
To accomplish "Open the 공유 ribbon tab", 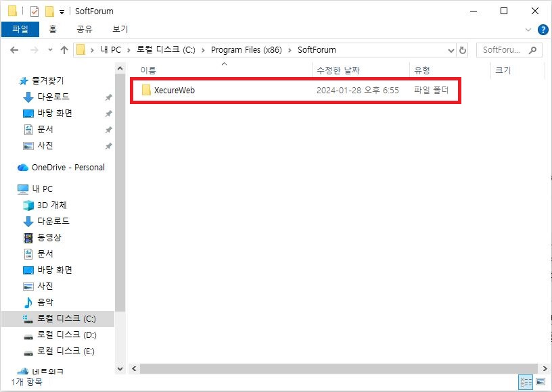I will (x=85, y=29).
